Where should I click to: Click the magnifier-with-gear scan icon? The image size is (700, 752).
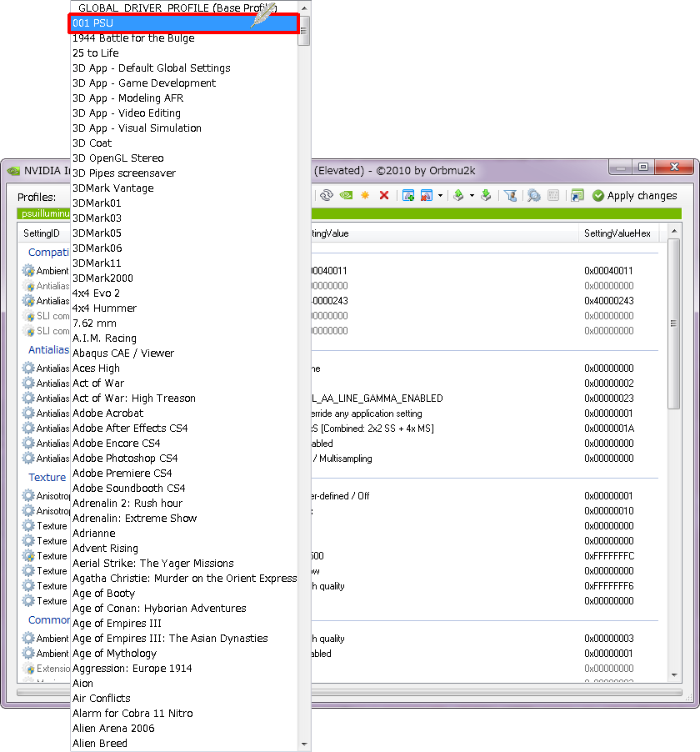[533, 195]
